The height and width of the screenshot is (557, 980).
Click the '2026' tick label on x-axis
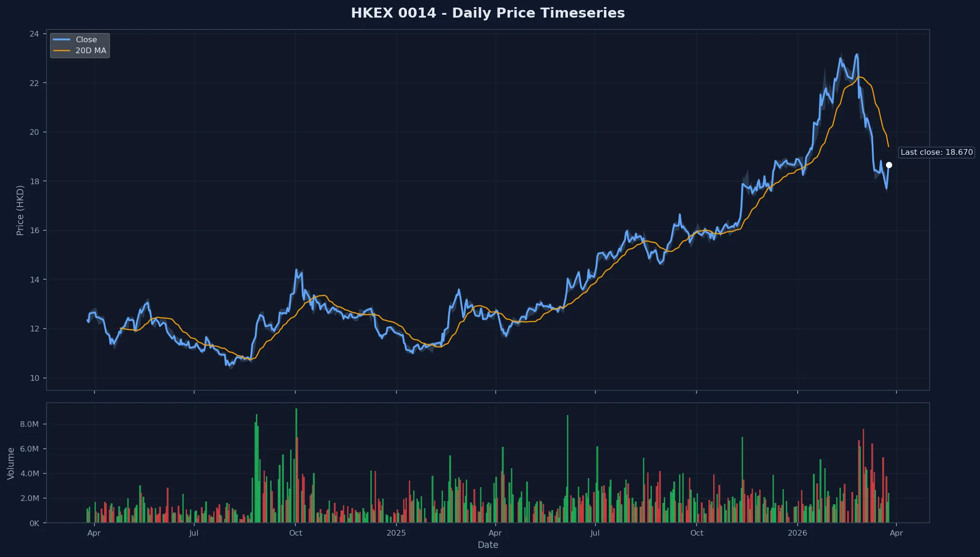click(798, 533)
